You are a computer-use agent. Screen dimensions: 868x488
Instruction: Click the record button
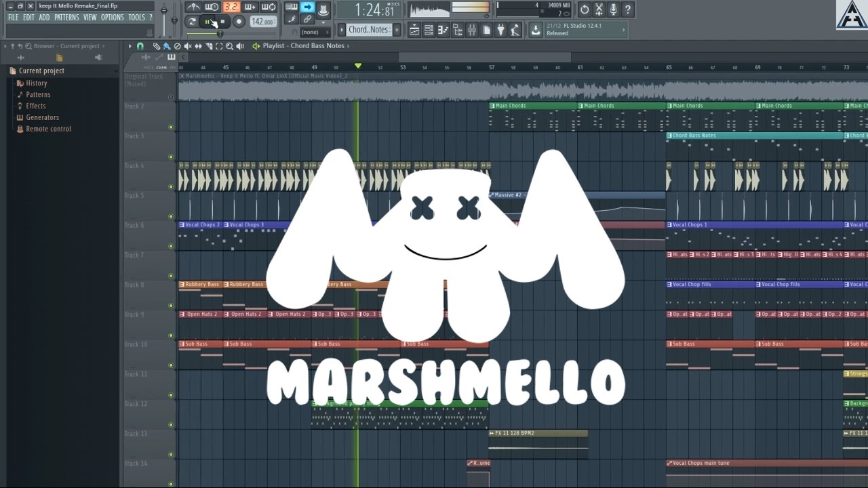coord(239,22)
